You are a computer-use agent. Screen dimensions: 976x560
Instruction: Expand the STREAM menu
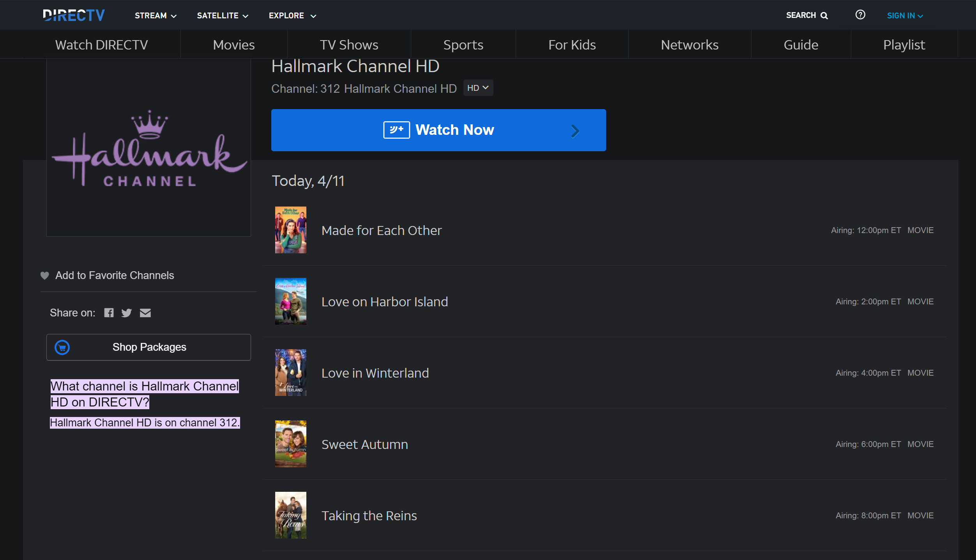(155, 16)
